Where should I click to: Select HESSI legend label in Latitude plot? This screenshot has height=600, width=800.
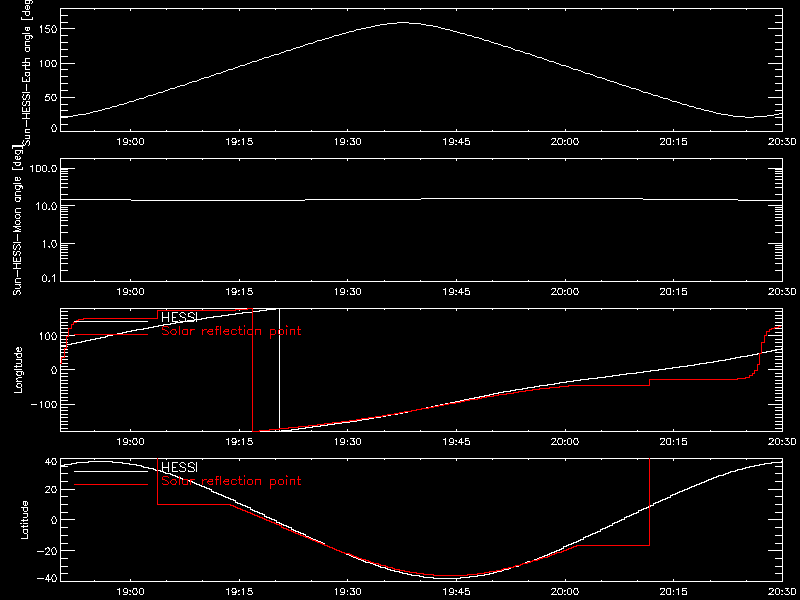[179, 467]
